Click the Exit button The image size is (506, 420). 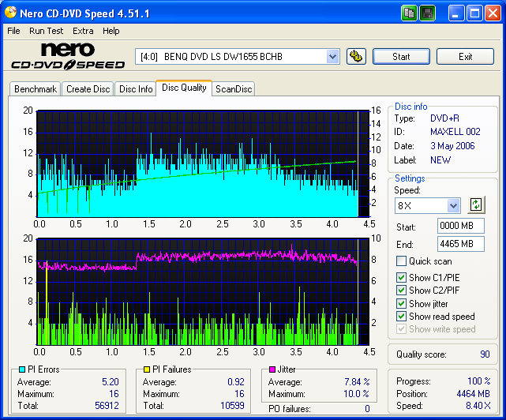465,57
